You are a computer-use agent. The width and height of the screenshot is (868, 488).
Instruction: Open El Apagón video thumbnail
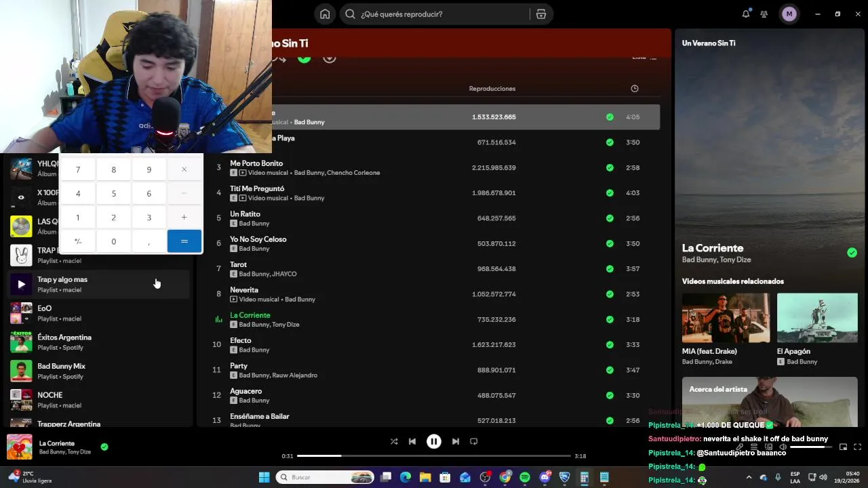click(817, 318)
